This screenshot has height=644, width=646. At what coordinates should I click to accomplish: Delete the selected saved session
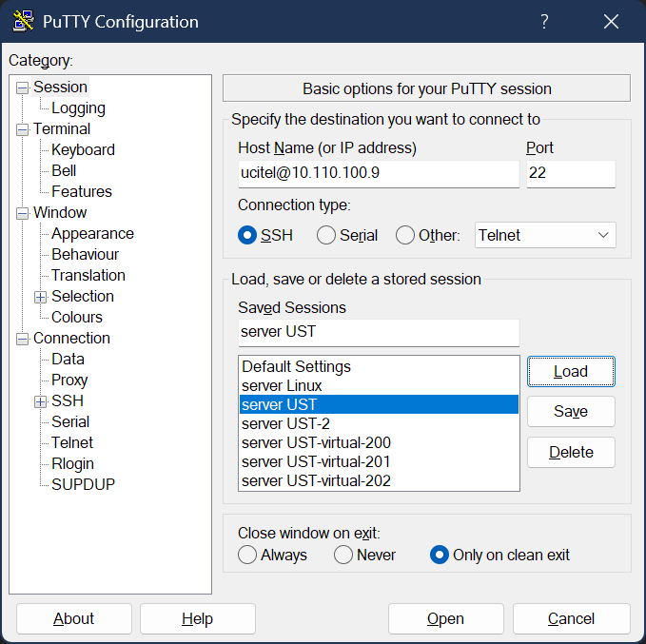pos(571,452)
